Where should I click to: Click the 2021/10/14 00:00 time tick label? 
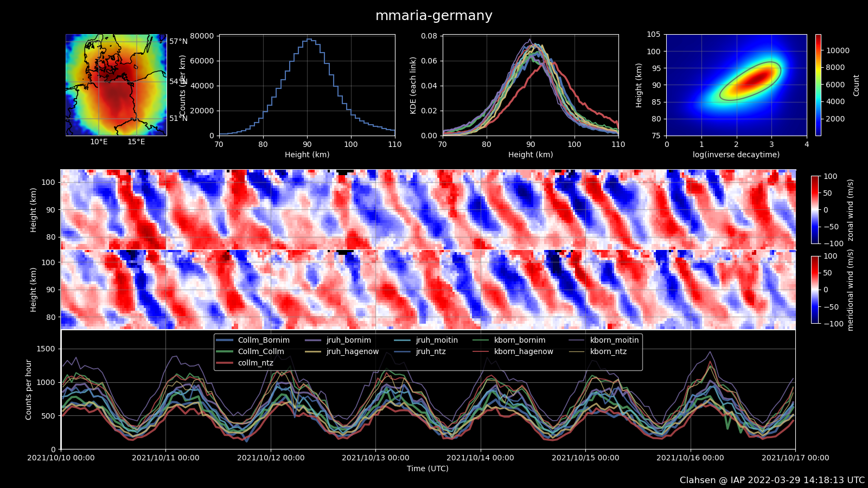point(480,458)
